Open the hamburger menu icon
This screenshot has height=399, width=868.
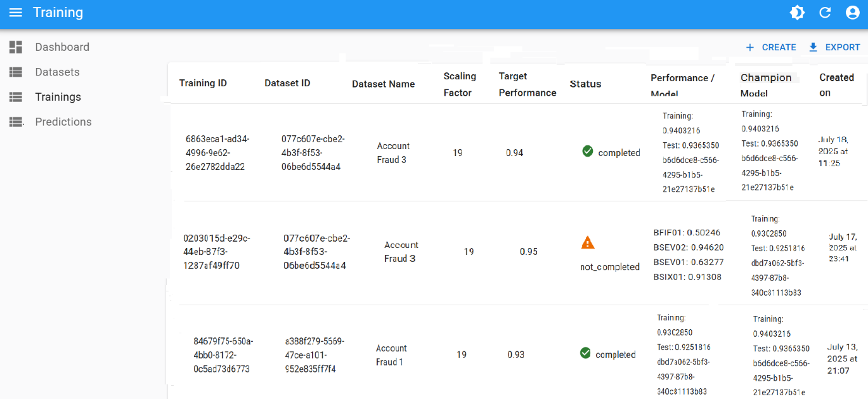pyautogui.click(x=16, y=13)
